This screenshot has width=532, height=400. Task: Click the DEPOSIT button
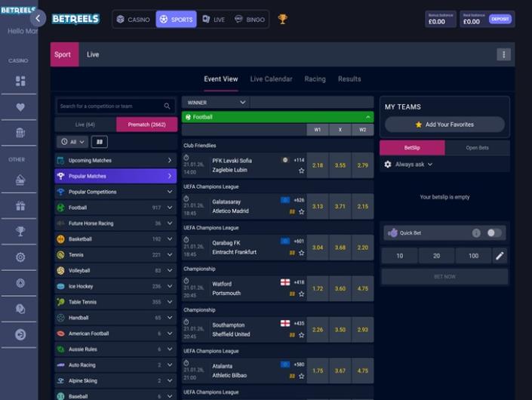500,20
